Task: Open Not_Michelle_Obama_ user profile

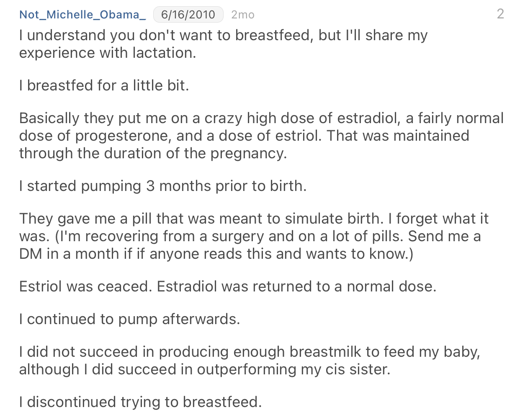Action: pyautogui.click(x=82, y=15)
